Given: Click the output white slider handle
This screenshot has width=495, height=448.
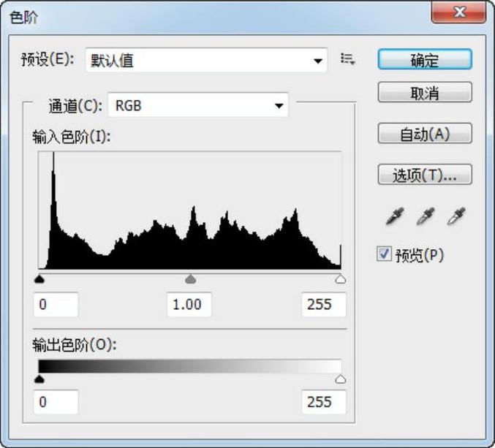Looking at the screenshot, I should coord(340,379).
